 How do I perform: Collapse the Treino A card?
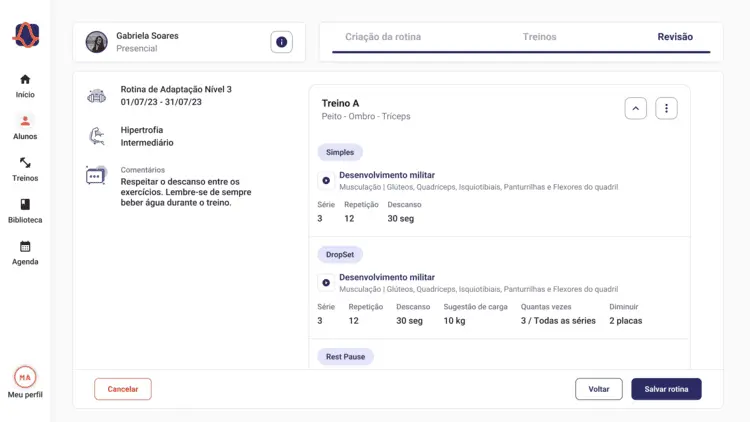pyautogui.click(x=636, y=109)
